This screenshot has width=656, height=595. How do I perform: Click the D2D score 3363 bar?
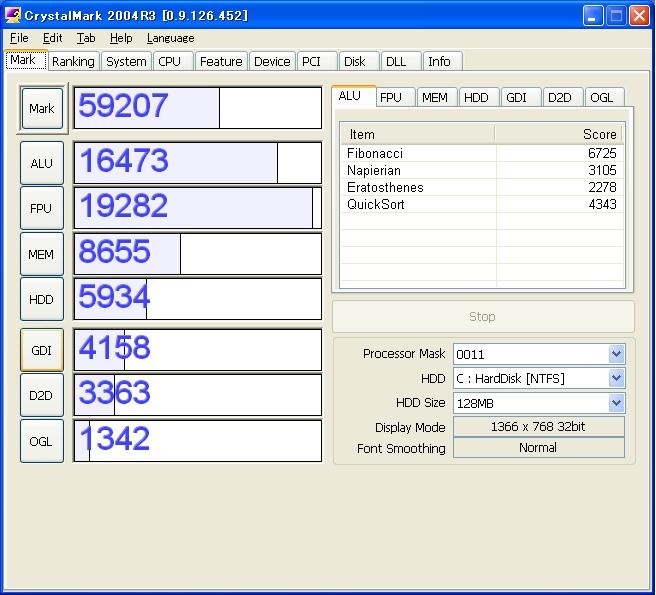(x=198, y=395)
